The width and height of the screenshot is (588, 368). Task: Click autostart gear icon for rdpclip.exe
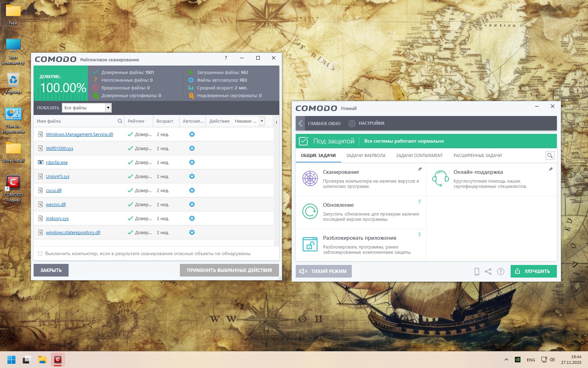coord(192,162)
